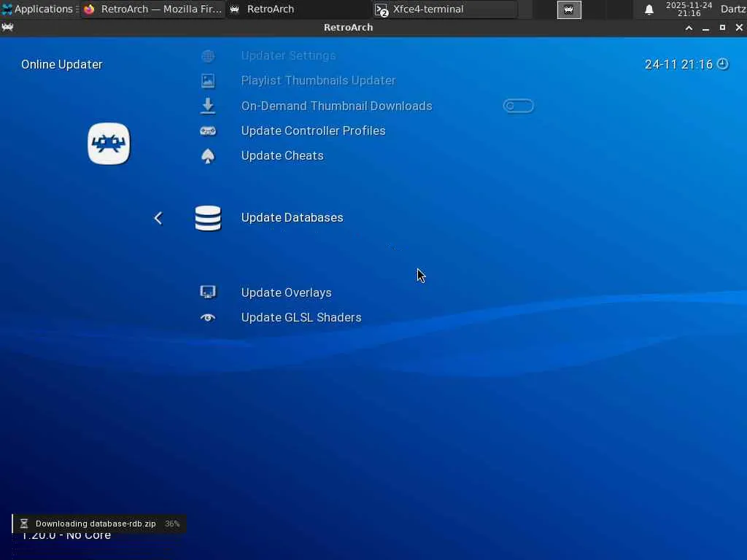Image resolution: width=747 pixels, height=560 pixels.
Task: Click the Dartz user name in the panel
Action: point(733,9)
